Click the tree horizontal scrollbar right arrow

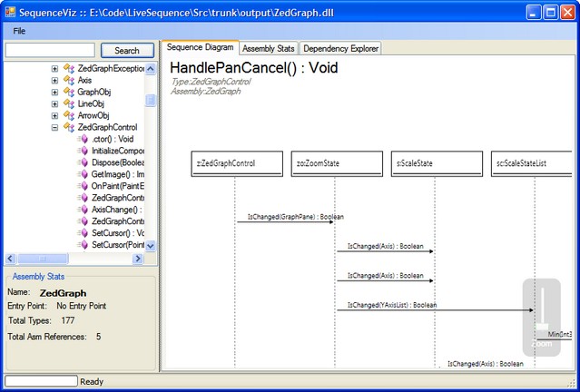[x=138, y=260]
